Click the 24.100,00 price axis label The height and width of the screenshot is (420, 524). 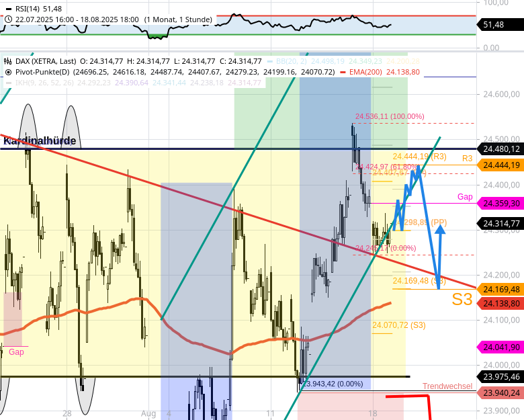(x=501, y=320)
